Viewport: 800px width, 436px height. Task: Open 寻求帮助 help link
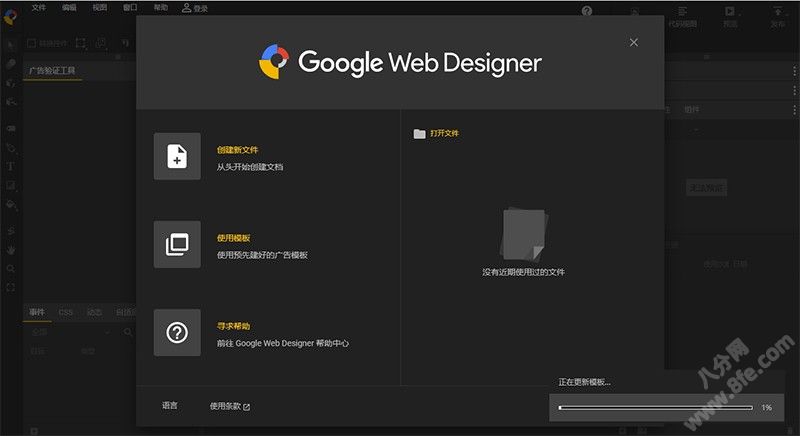pyautogui.click(x=234, y=326)
